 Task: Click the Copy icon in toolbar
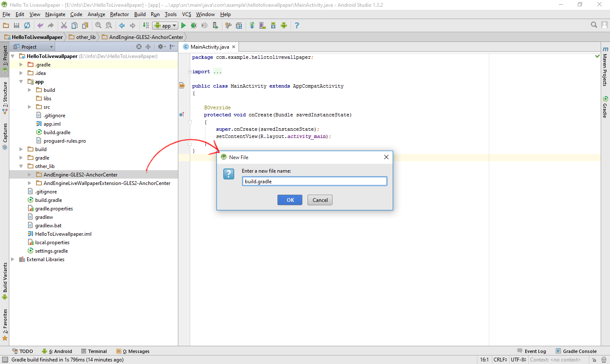pyautogui.click(x=75, y=25)
